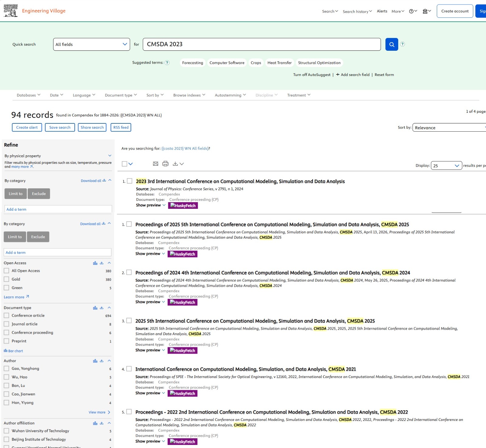Open the Databases filter dropdown
The height and width of the screenshot is (448, 486).
point(29,95)
